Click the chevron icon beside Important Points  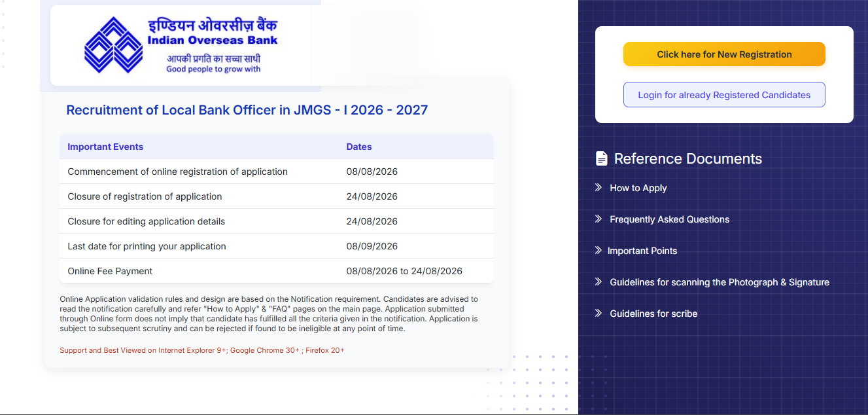[x=598, y=250]
